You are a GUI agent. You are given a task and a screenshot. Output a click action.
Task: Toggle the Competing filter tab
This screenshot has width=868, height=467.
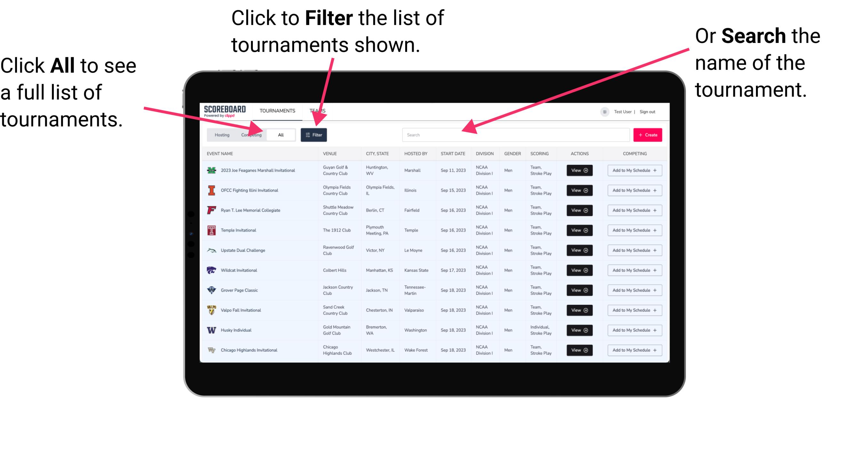[250, 134]
